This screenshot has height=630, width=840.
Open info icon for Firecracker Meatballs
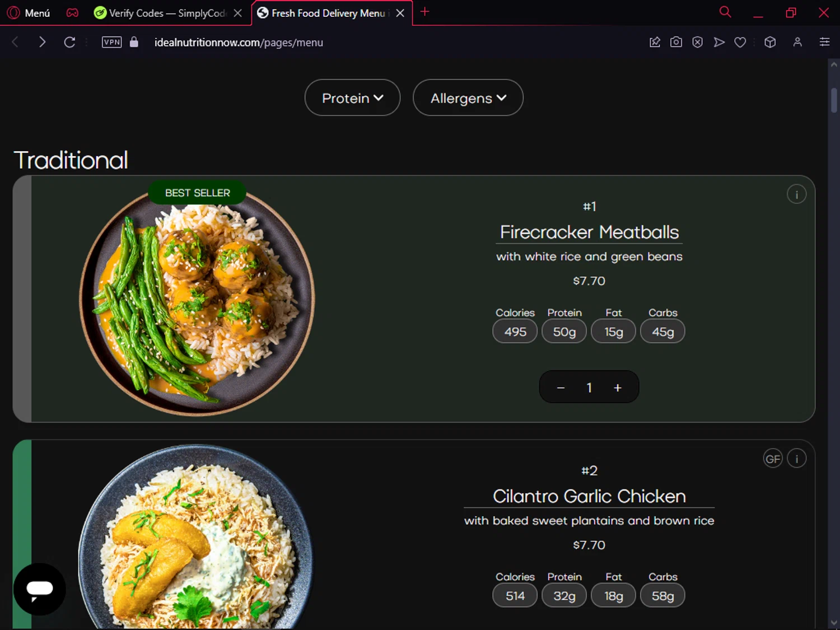(x=796, y=194)
